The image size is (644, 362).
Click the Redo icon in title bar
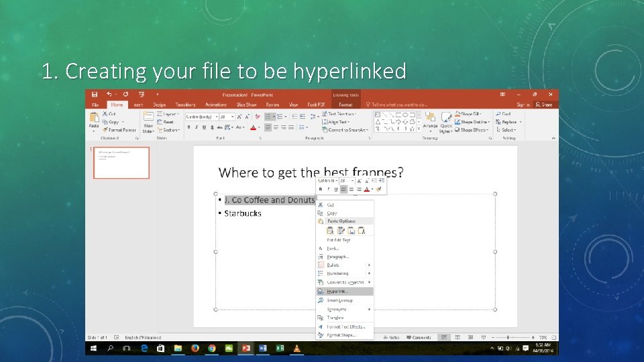pyautogui.click(x=125, y=95)
